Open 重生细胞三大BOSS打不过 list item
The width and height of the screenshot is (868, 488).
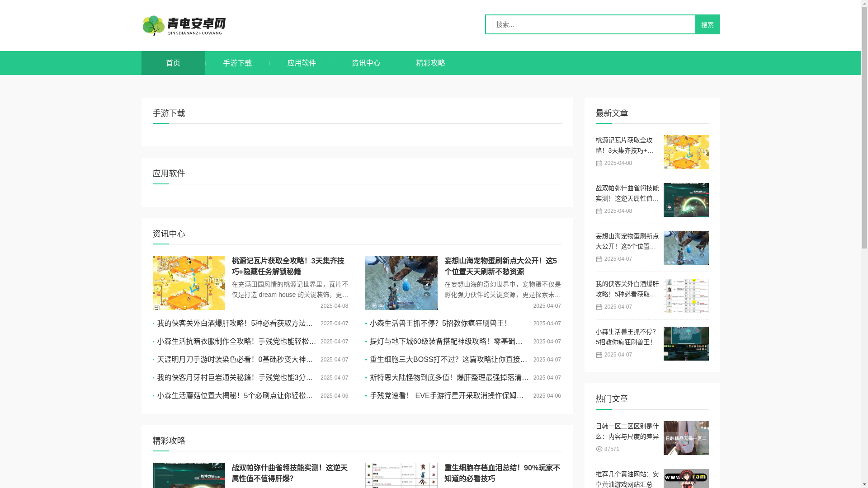(448, 360)
